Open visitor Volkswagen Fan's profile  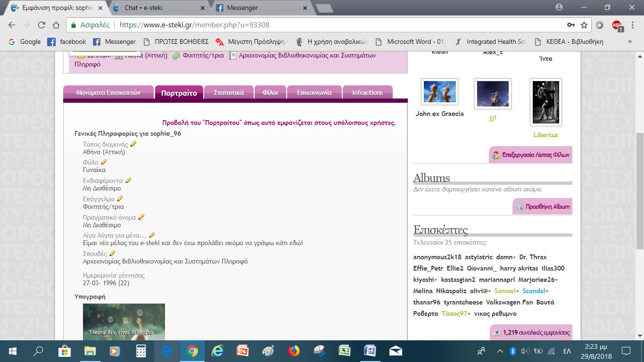pos(509,302)
